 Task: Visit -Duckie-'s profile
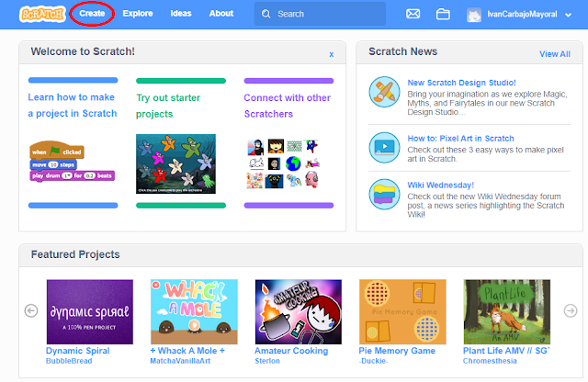point(373,361)
